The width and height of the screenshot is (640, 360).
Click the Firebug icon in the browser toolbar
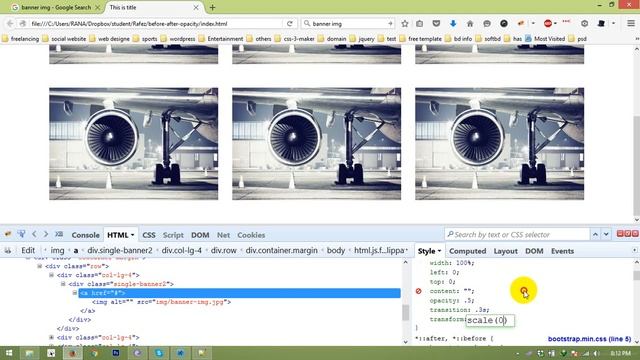520,24
